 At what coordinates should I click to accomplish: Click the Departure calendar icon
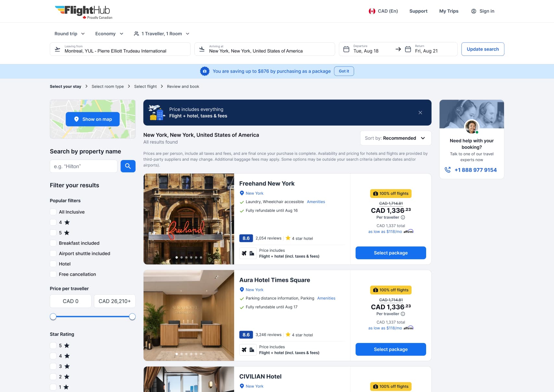coord(346,49)
